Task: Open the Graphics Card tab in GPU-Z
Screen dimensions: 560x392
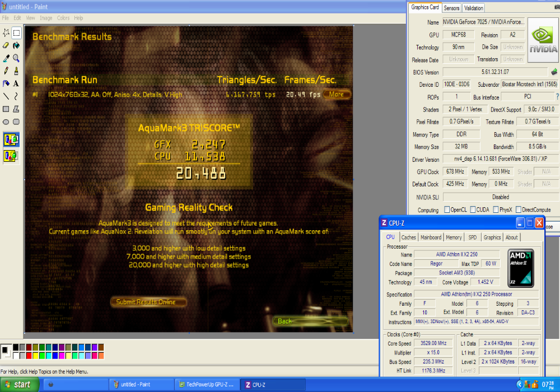Action: coord(424,7)
